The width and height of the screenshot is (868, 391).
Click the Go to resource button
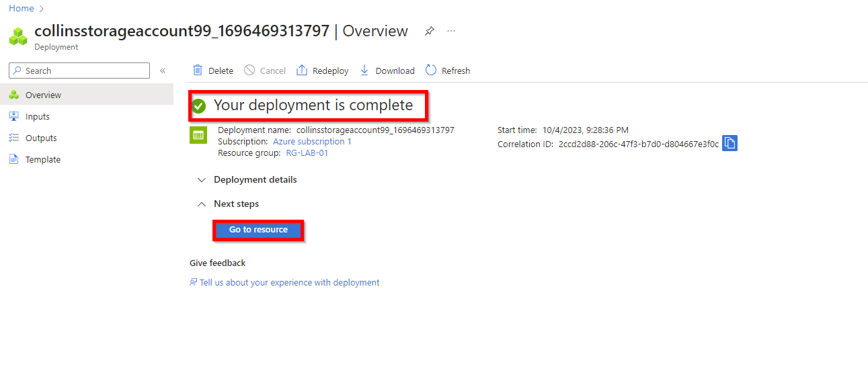tap(258, 230)
